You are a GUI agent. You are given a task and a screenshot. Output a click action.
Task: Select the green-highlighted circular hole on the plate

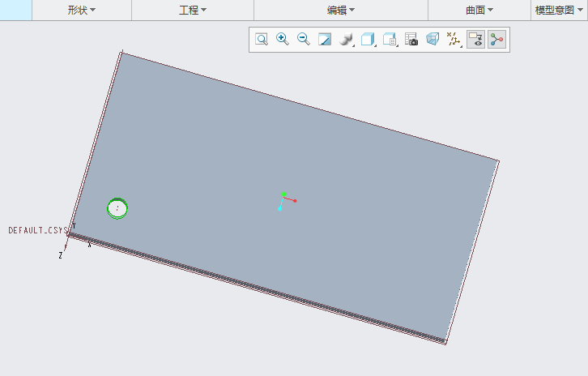tap(117, 208)
